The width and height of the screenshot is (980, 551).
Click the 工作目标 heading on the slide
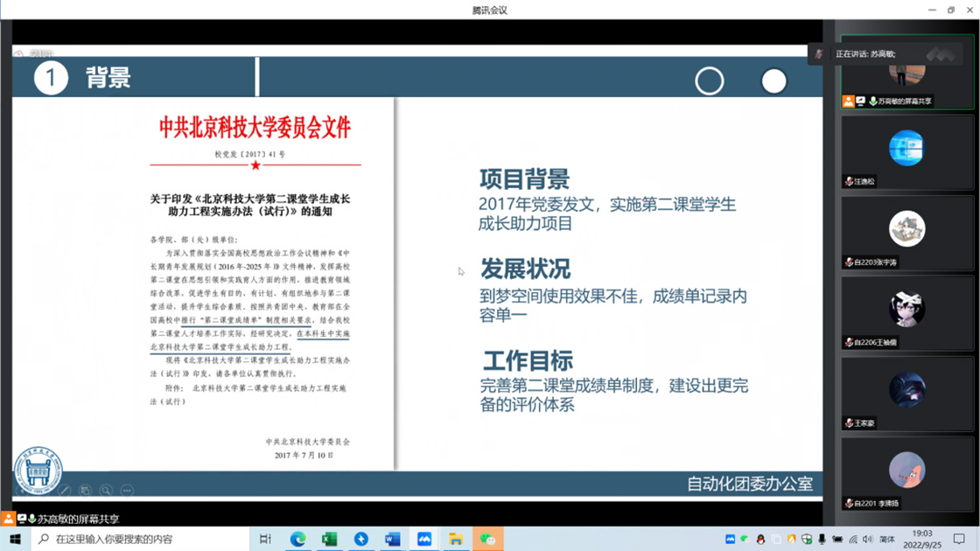tap(528, 361)
